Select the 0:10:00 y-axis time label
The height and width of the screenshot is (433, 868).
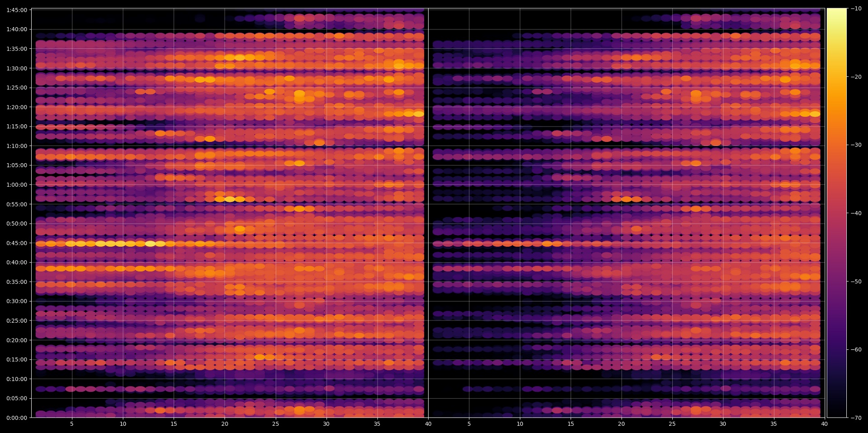tap(17, 379)
